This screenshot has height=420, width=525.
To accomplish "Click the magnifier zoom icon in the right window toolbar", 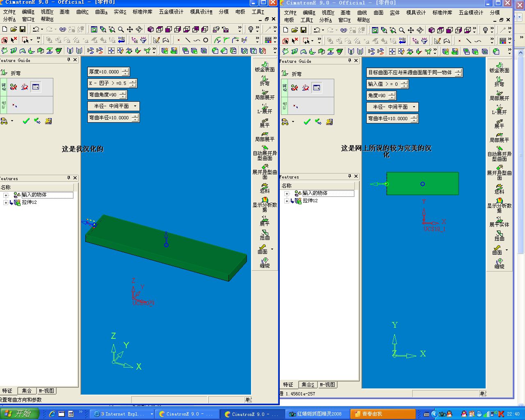I will (x=402, y=30).
